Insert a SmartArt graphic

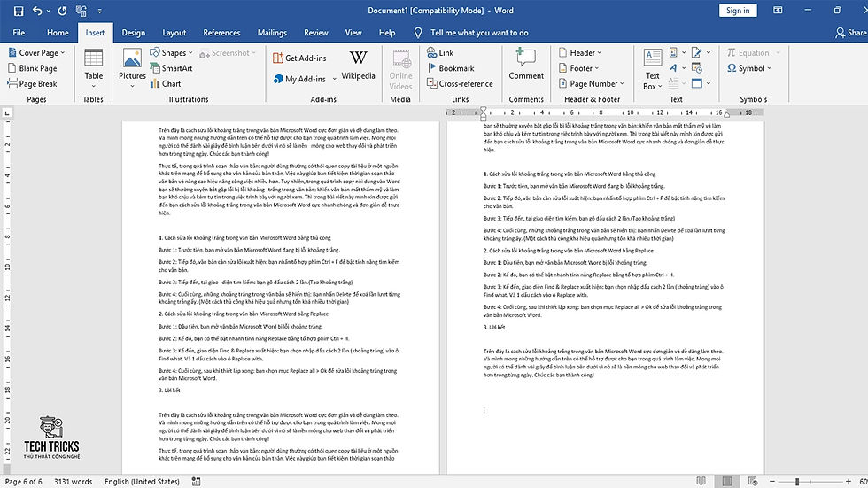pos(171,68)
